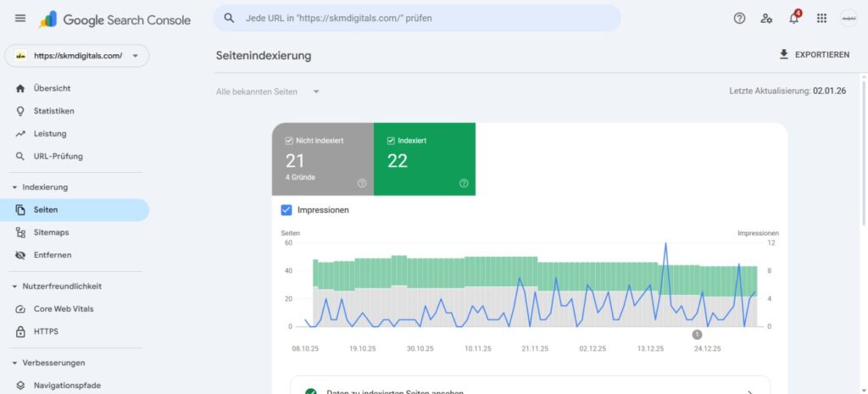Viewport: 868px width, 394px height.
Task: Click help icon on Indexiert card
Action: 464,183
